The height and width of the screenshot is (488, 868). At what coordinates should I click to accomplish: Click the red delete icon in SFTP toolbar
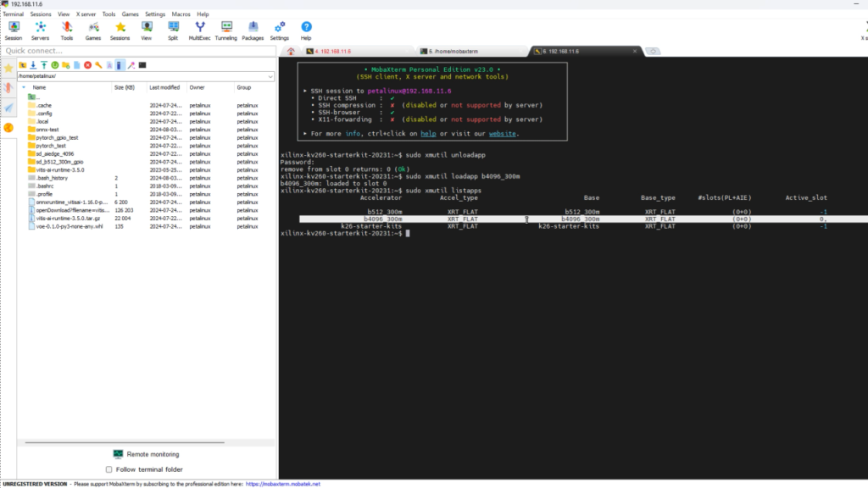87,64
